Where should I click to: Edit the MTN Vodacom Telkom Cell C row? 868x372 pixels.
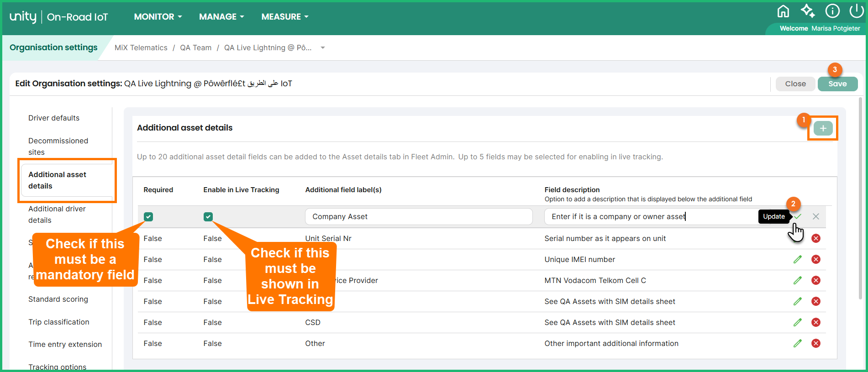(797, 280)
